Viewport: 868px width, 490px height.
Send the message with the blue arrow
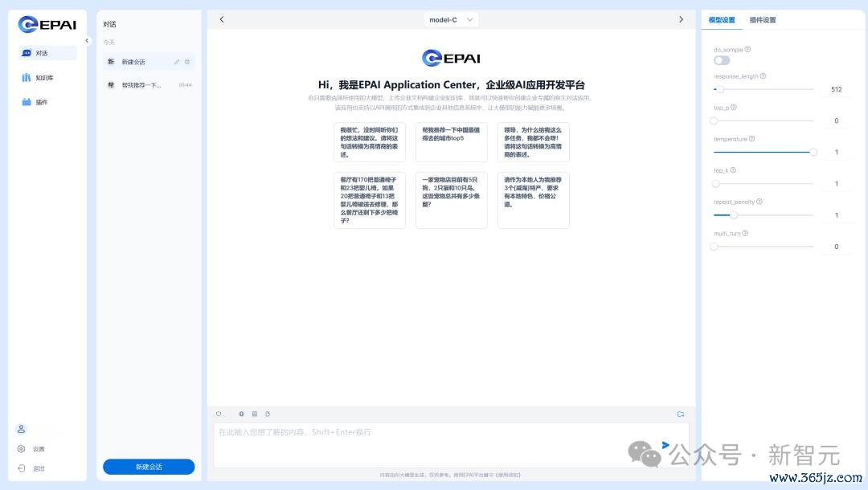pyautogui.click(x=665, y=445)
